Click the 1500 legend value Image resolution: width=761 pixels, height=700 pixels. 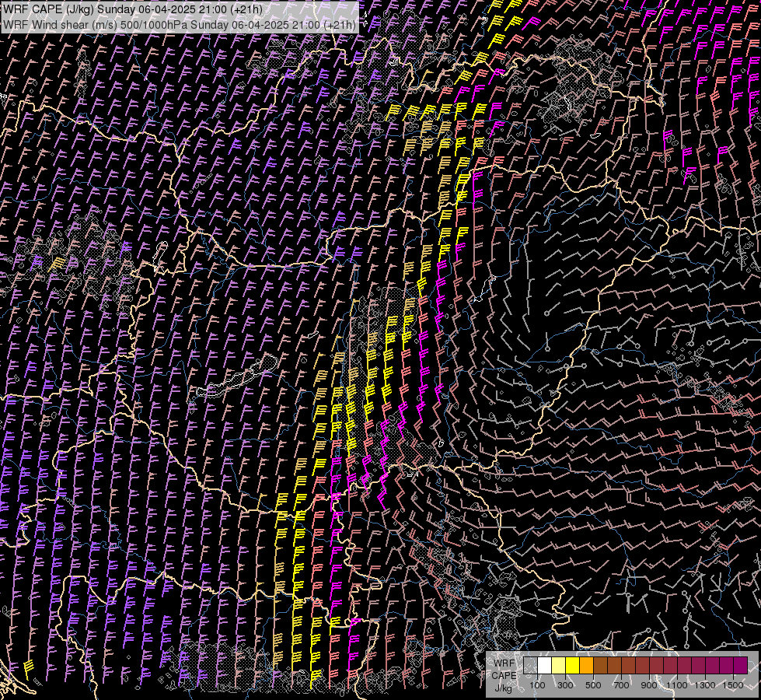pyautogui.click(x=733, y=685)
